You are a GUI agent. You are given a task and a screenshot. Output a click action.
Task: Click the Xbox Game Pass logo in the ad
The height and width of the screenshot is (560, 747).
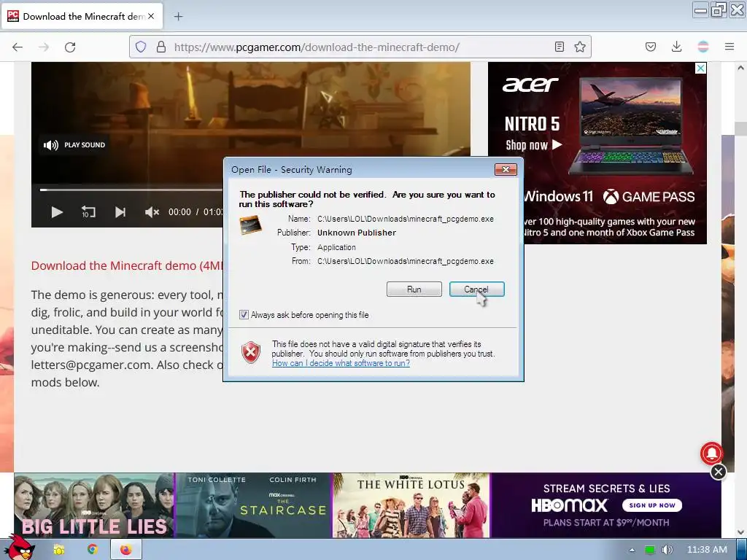point(649,197)
